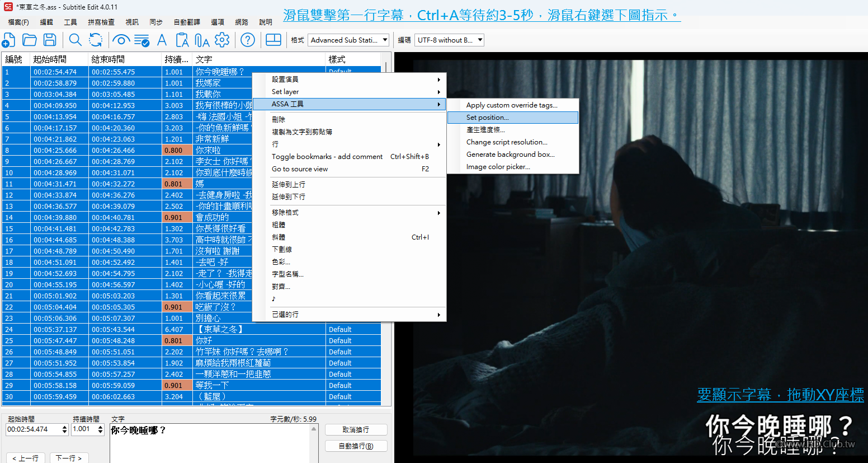Click the 持續時間 spinner arrows
The image size is (868, 463).
(101, 429)
